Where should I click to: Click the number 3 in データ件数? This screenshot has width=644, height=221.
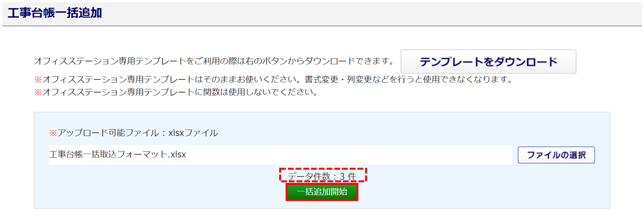[342, 177]
